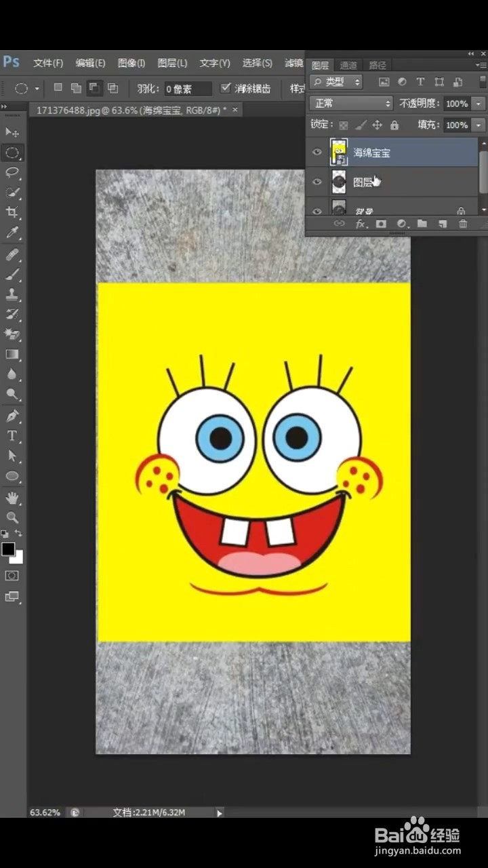Toggle Quick Mask mode
Image resolution: width=488 pixels, height=868 pixels.
click(x=12, y=576)
